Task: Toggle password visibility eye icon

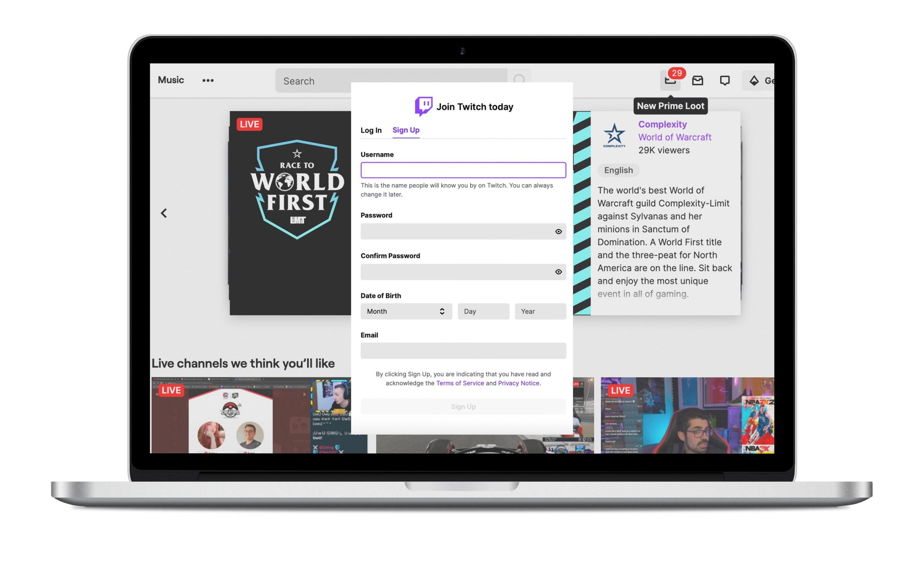Action: click(x=558, y=231)
